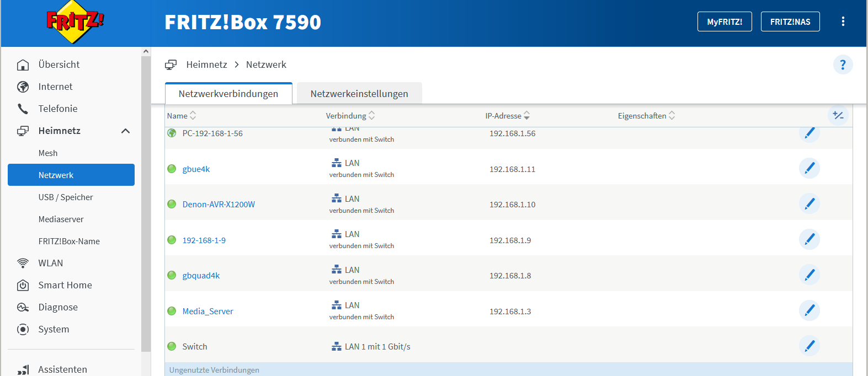Click the green status dot for gbue4k

point(172,169)
